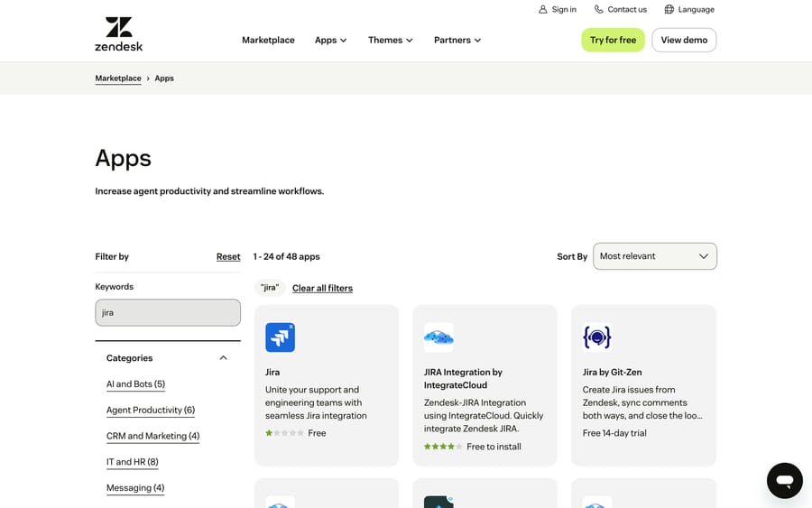Image resolution: width=812 pixels, height=508 pixels.
Task: Click the Apps breadcrumb item
Action: (164, 79)
